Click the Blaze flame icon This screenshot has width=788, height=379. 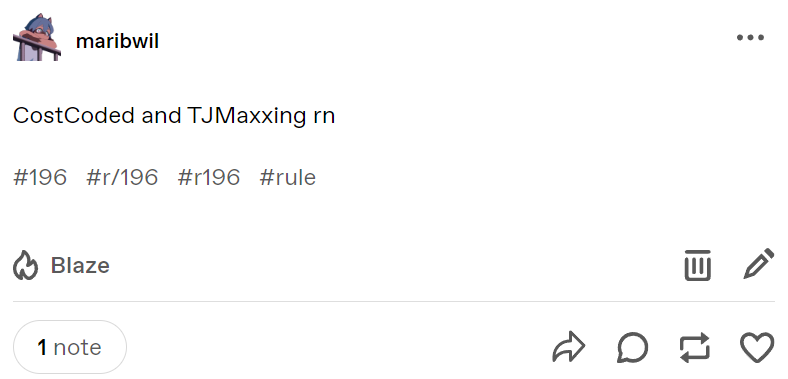(25, 265)
